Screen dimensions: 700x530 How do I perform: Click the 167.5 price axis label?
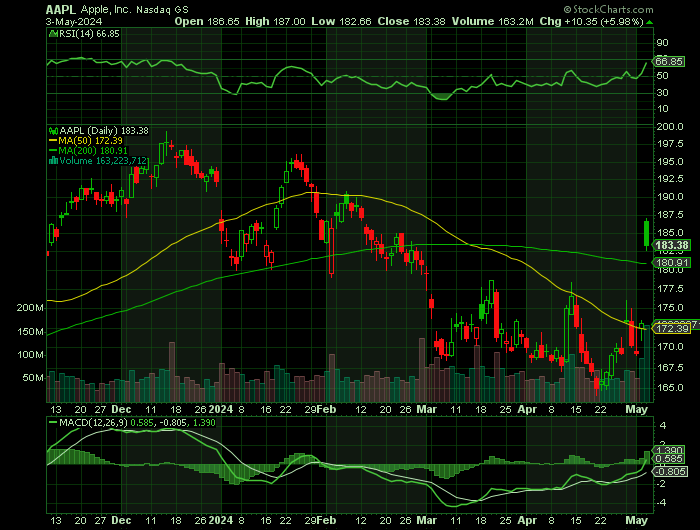click(x=670, y=367)
